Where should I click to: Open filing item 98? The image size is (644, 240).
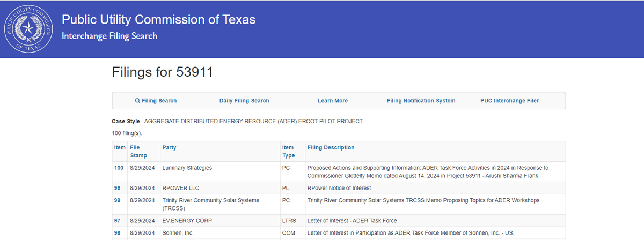coord(117,200)
